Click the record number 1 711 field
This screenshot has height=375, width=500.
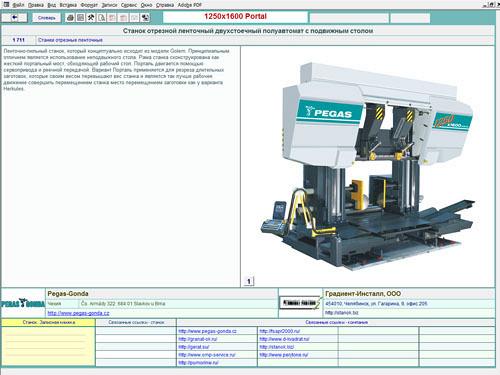(x=19, y=40)
